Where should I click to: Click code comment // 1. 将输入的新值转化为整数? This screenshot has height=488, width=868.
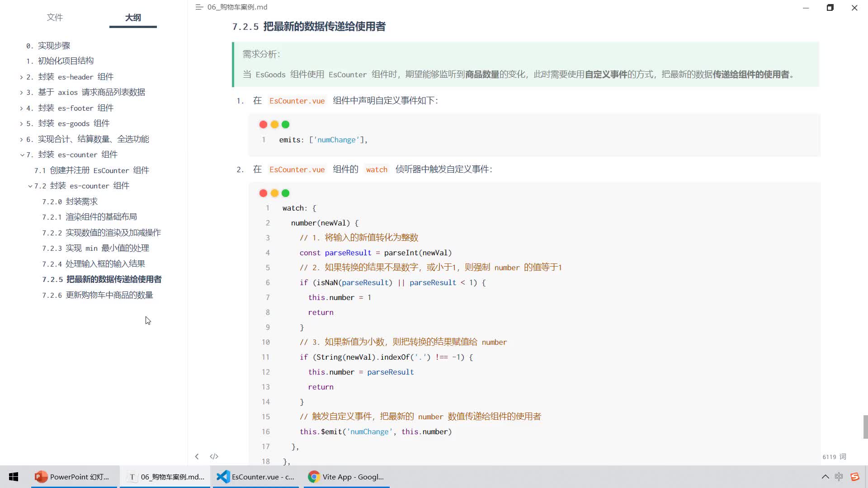[359, 238]
